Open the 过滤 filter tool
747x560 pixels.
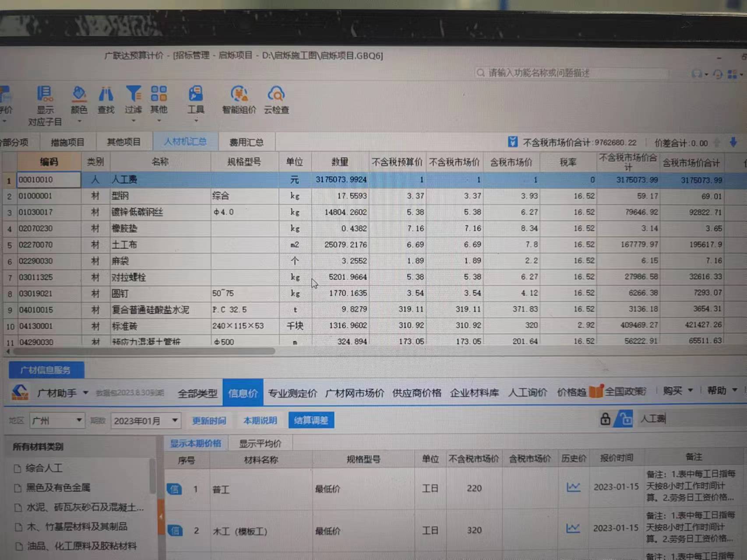pos(133,94)
